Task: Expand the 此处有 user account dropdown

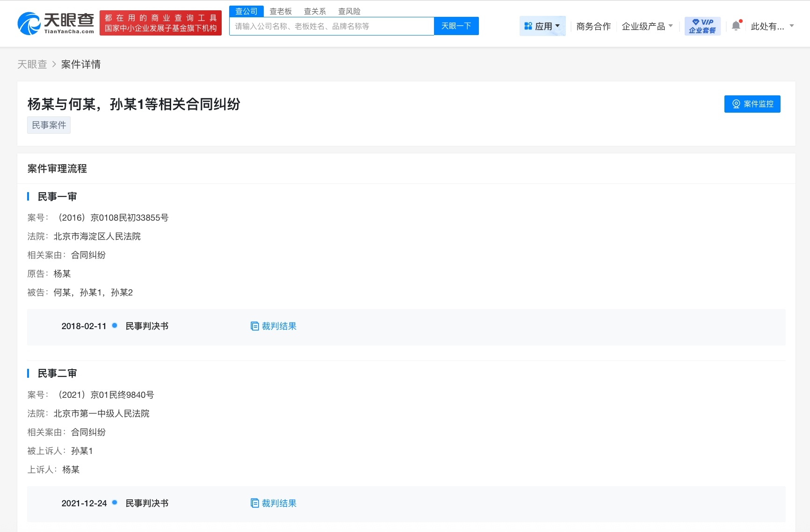Action: coord(771,26)
